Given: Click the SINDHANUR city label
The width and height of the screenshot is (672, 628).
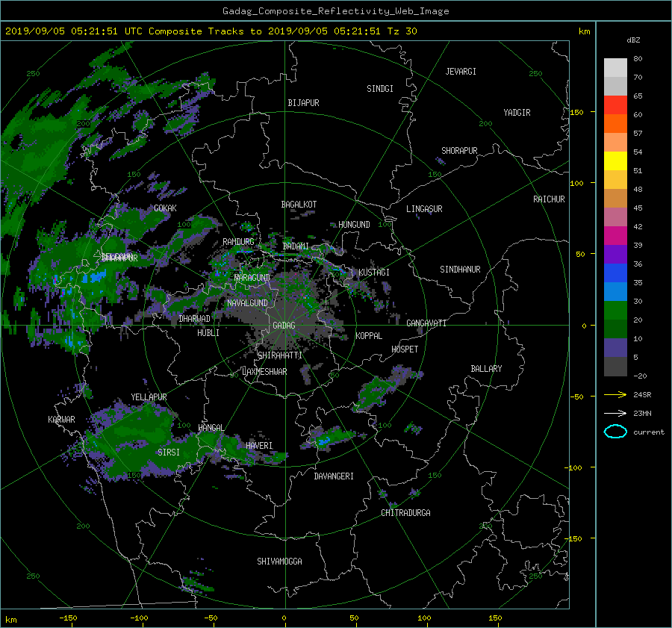Looking at the screenshot, I should click(x=460, y=270).
